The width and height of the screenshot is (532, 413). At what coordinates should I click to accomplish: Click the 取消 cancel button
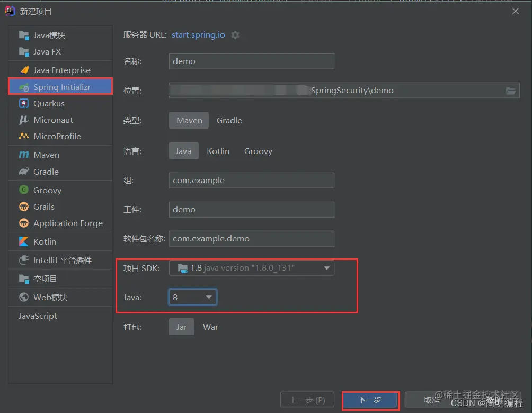pyautogui.click(x=431, y=400)
